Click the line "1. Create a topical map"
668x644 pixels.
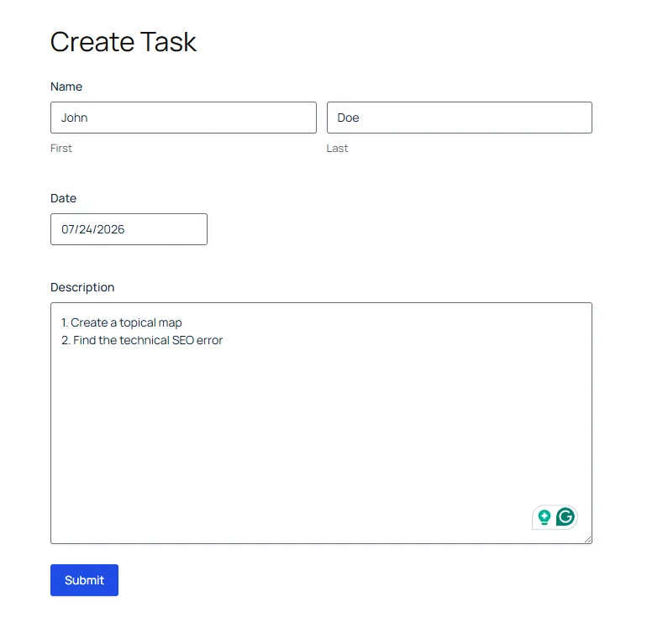121,322
